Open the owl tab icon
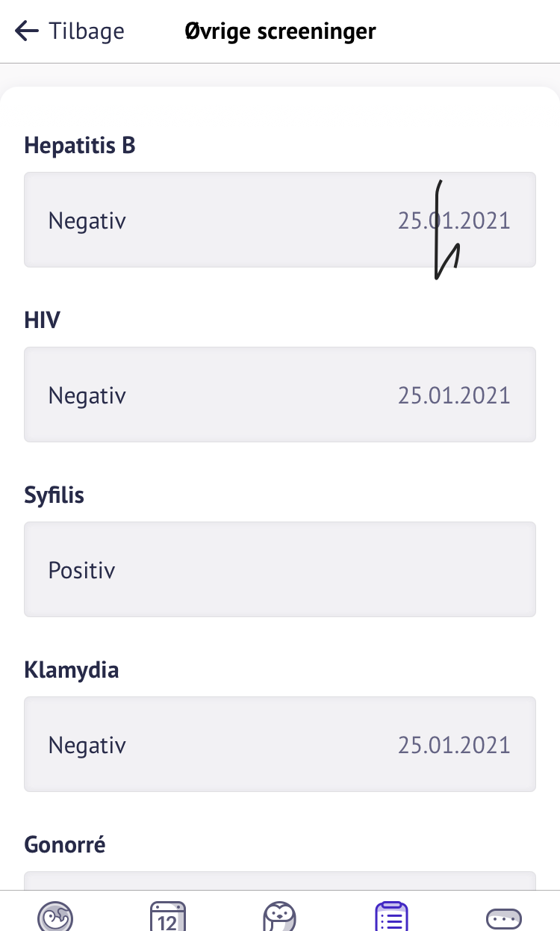 coord(280,917)
